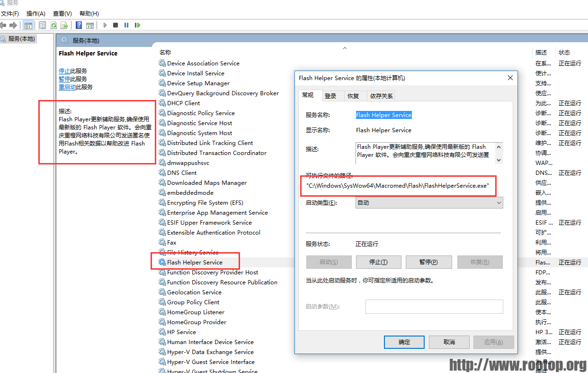Click the description box scroll-up arrow
Screen dimensions: 588x373
[499, 147]
